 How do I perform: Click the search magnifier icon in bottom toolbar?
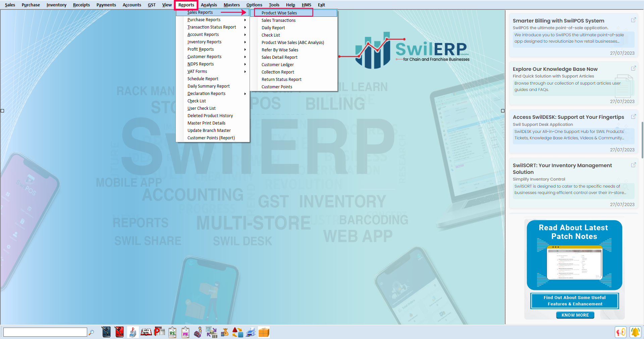[91, 332]
